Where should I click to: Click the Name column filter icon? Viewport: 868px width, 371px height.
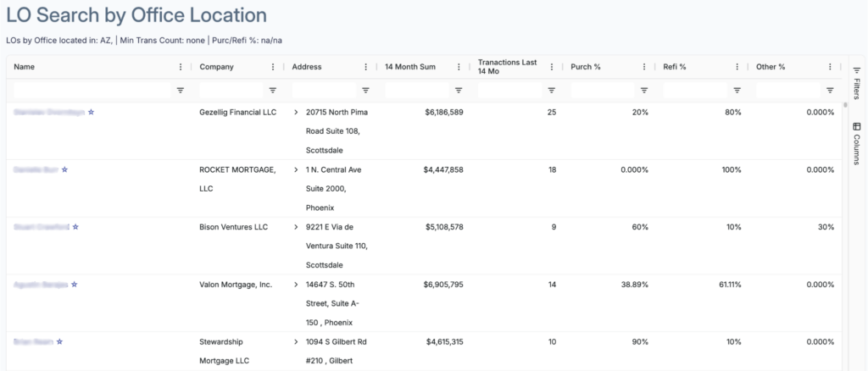180,90
